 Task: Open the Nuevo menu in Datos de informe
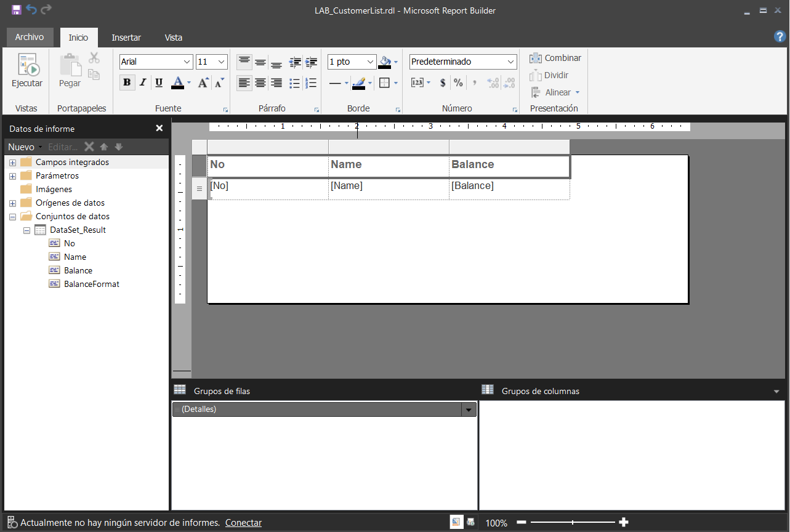click(25, 147)
